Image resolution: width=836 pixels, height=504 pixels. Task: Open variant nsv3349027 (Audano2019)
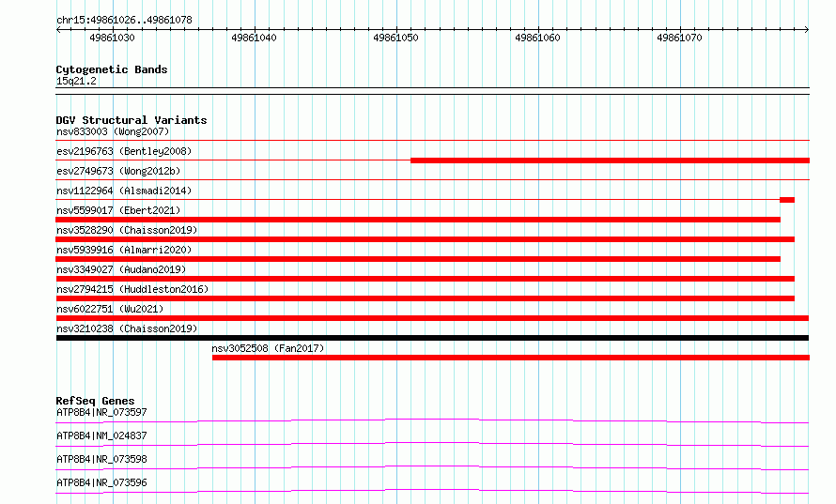pos(121,269)
